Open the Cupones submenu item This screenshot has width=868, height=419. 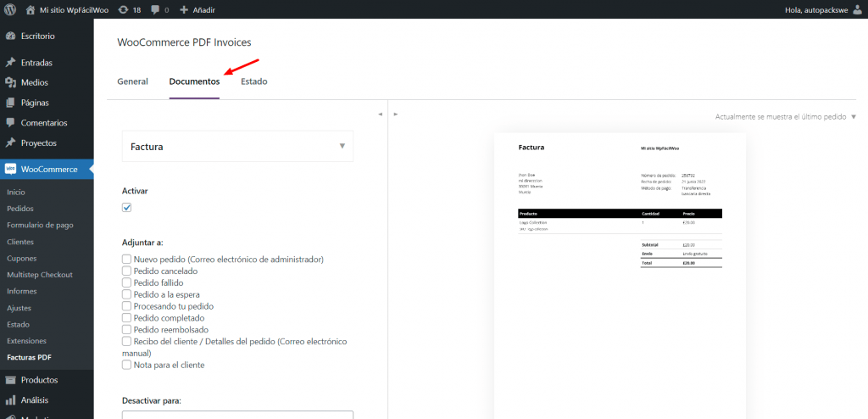point(21,259)
